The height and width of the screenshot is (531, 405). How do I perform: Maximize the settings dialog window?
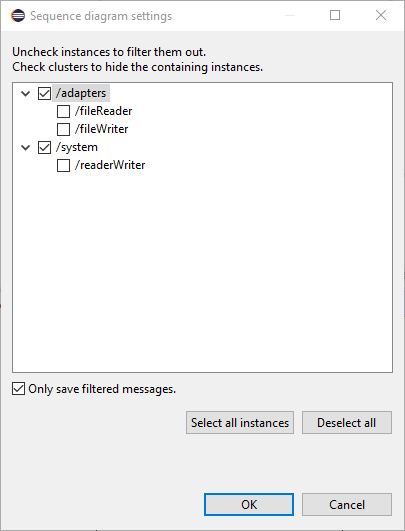[x=335, y=15]
